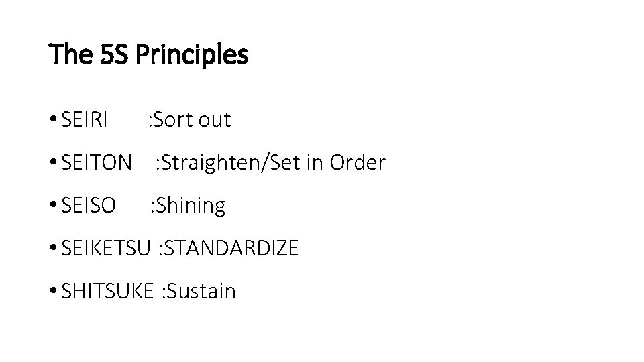Click the word SEITON
The image size is (644, 362).
pyautogui.click(x=97, y=163)
